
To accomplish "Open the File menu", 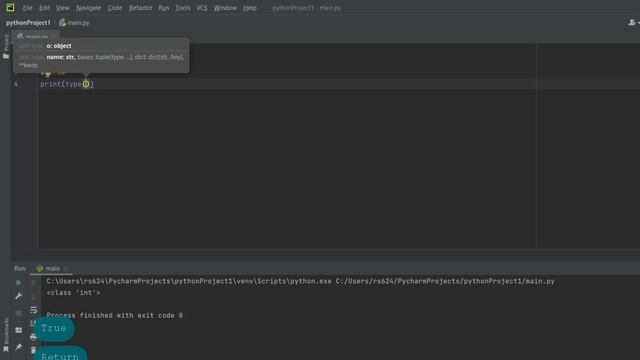I will [x=27, y=8].
